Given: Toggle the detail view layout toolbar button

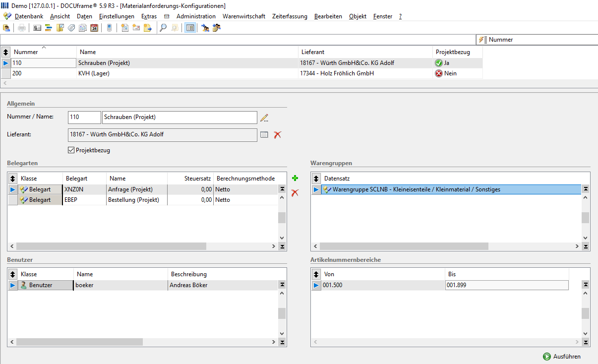Looking at the screenshot, I should tap(190, 28).
